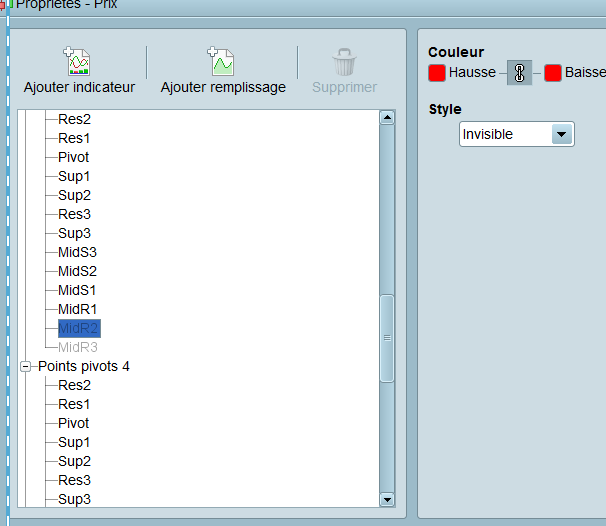This screenshot has height=526, width=606.
Task: Click the tree list scrollbar thumb
Action: 387,339
